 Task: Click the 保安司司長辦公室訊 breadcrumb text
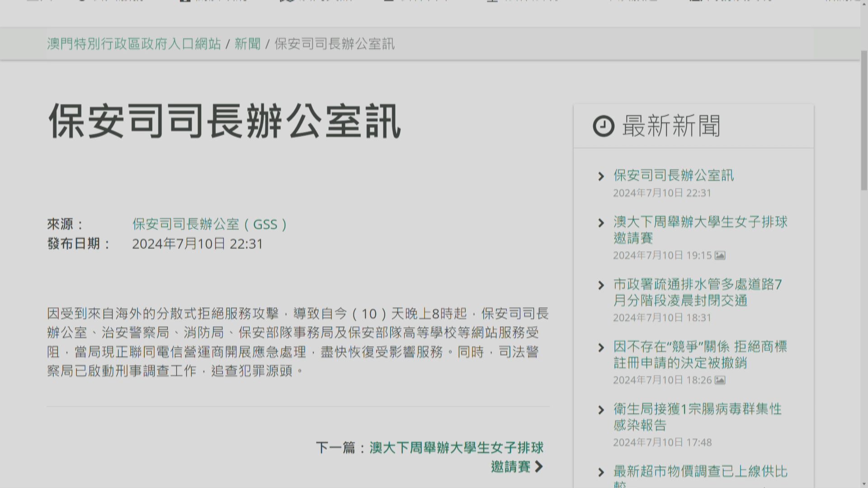[335, 44]
